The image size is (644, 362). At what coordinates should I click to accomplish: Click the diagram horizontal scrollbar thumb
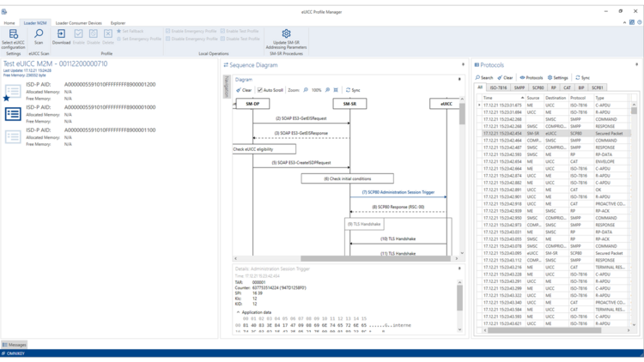[375, 258]
